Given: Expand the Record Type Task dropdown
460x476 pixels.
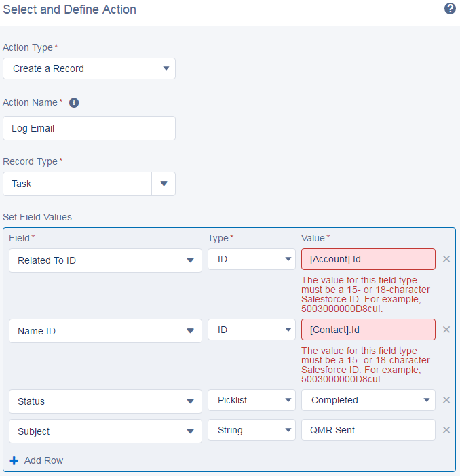Looking at the screenshot, I should (x=164, y=184).
